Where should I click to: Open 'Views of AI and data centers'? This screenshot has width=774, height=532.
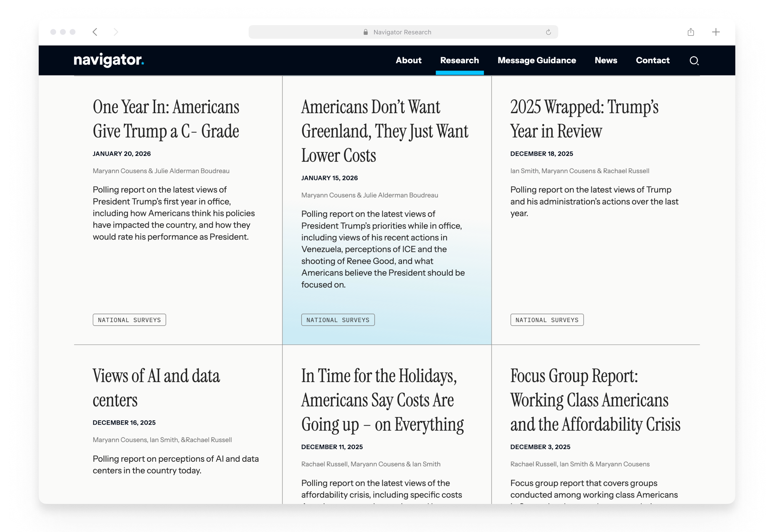pos(156,388)
